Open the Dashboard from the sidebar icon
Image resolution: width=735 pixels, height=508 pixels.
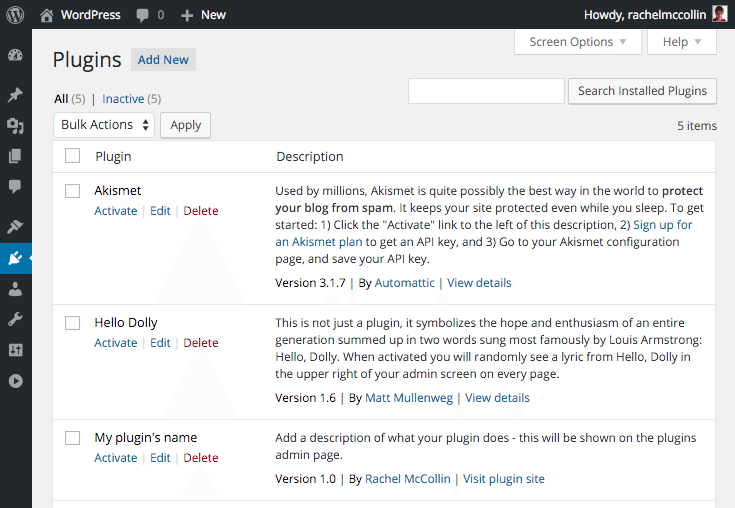(15, 56)
